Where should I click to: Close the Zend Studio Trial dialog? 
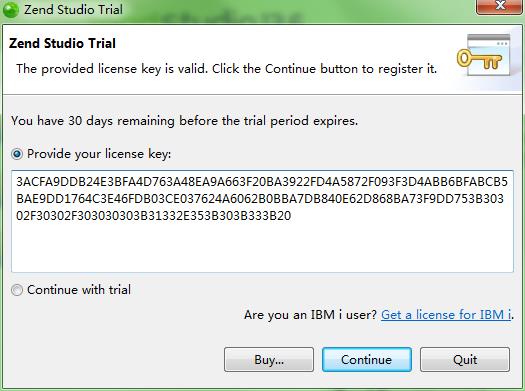pyautogui.click(x=499, y=7)
